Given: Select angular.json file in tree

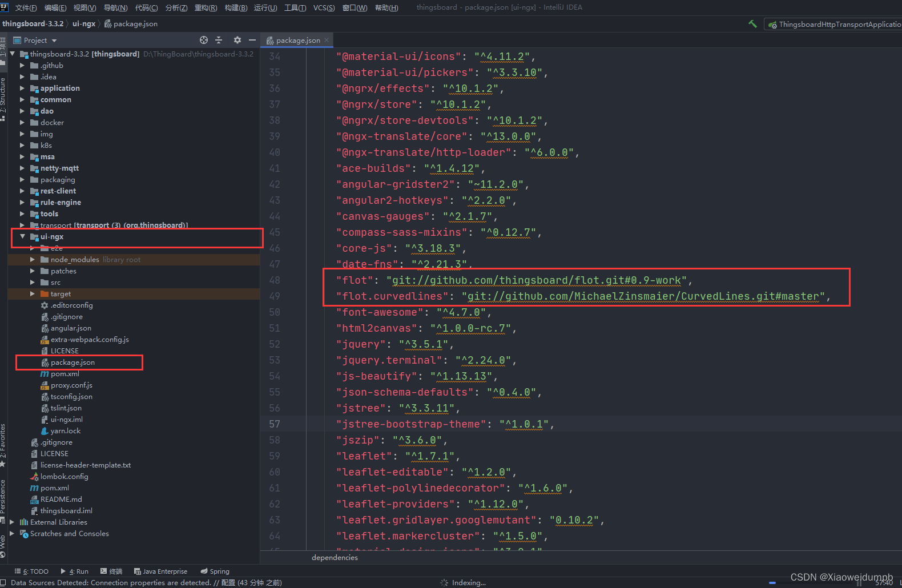Looking at the screenshot, I should (x=71, y=328).
